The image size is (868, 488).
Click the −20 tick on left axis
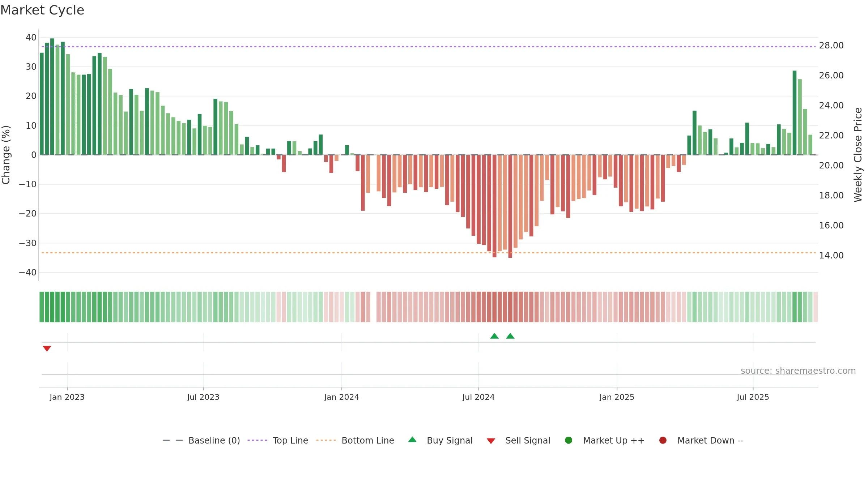[x=28, y=213]
